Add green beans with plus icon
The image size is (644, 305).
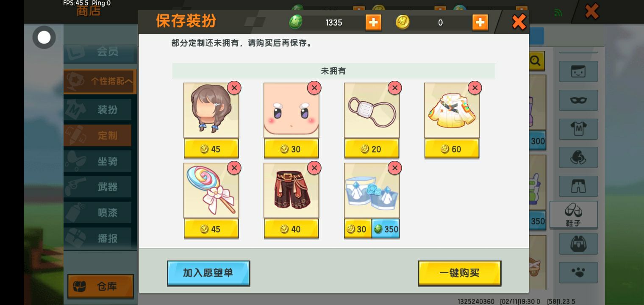click(x=373, y=22)
